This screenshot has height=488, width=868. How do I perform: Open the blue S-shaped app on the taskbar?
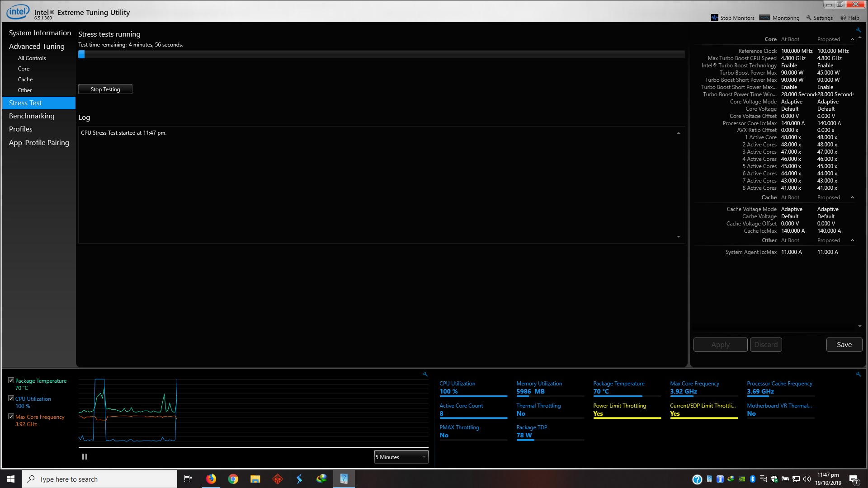[299, 479]
